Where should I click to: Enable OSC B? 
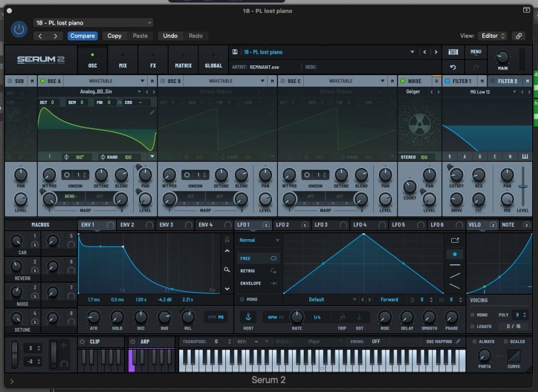[163, 81]
